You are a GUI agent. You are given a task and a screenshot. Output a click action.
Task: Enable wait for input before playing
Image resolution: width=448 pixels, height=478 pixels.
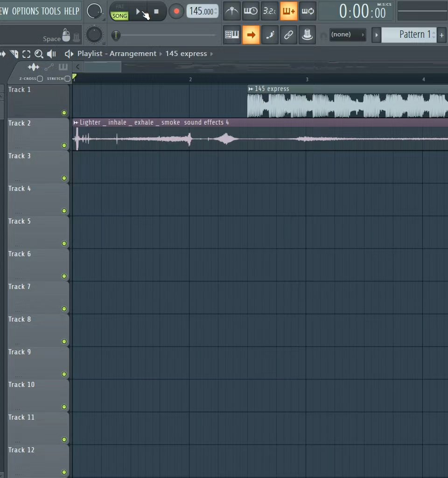click(251, 11)
